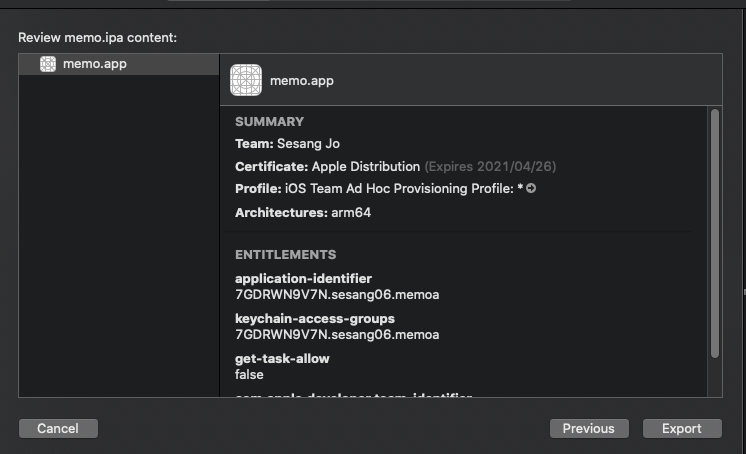Click the large memo.app icon in header

[x=246, y=80]
